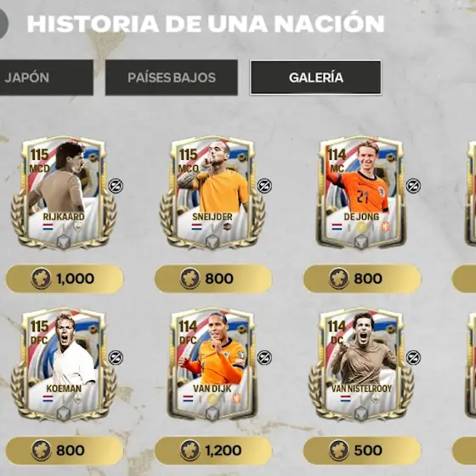Purchase De Jong with 800 button
476x476 pixels.
coord(362,279)
